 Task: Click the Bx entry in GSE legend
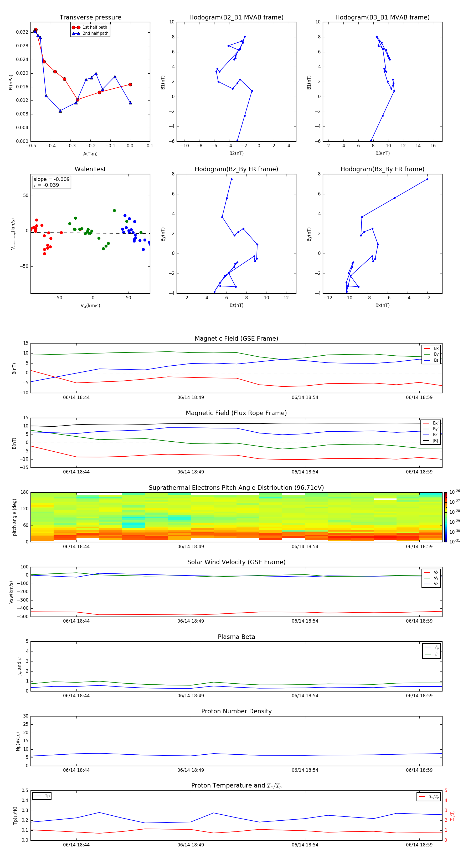point(431,349)
